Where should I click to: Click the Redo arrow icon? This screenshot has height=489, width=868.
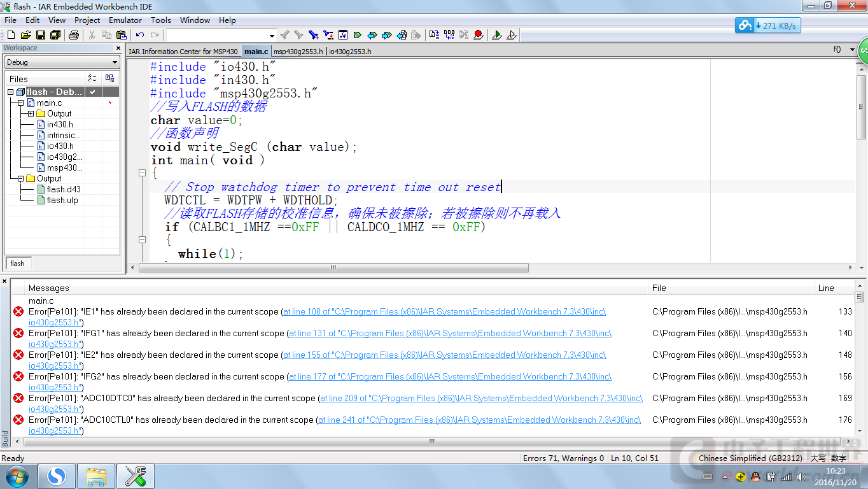155,35
